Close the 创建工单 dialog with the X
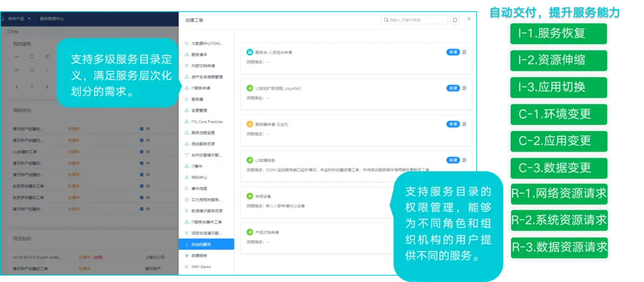Viewport: 644px width, 282px height. (x=469, y=19)
